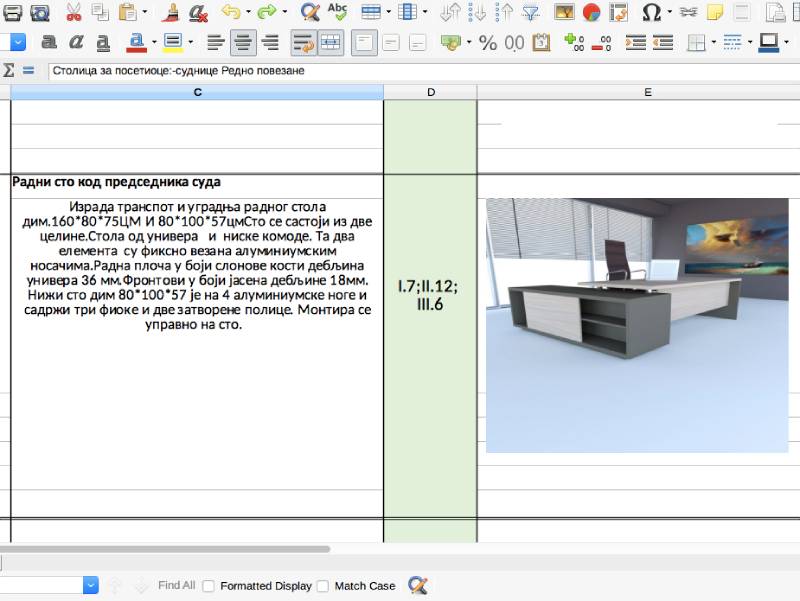Open the font color dropdown

coord(152,43)
